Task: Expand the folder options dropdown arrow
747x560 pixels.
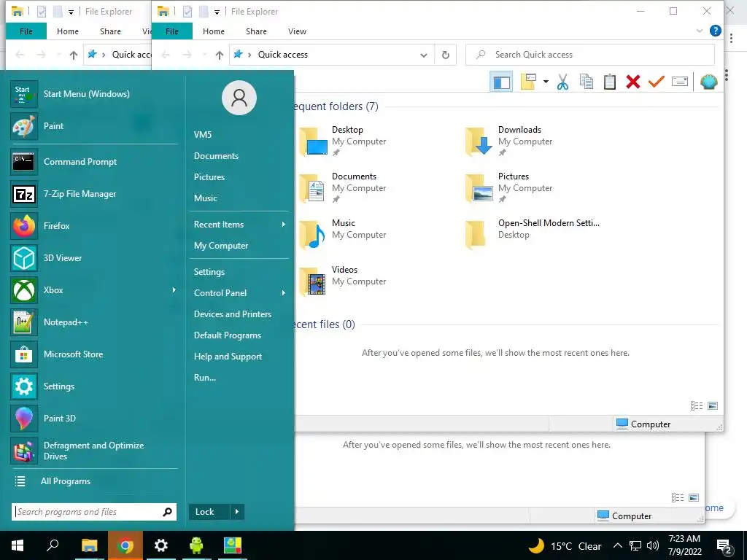Action: 546,82
